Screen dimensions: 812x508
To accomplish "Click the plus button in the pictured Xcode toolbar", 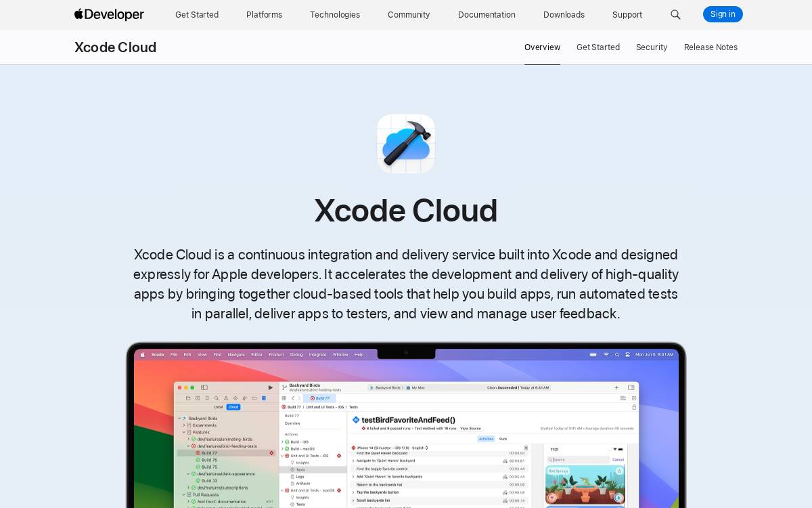I will pos(616,387).
